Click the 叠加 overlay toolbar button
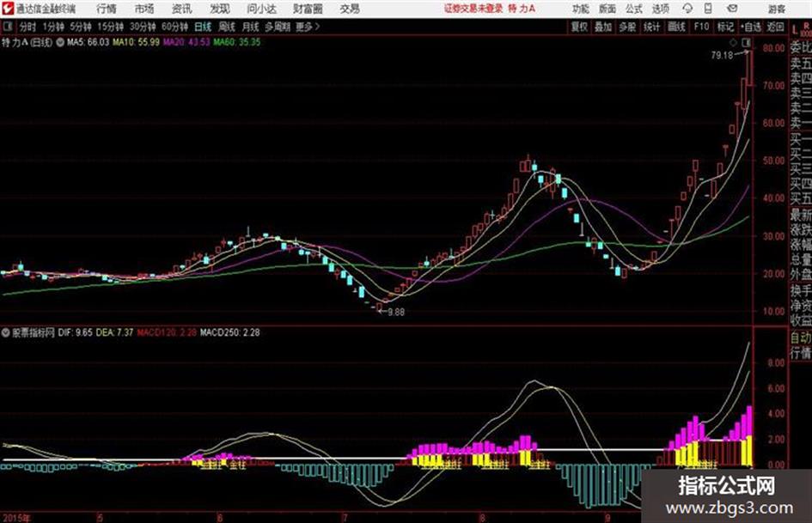Image resolution: width=812 pixels, height=523 pixels. click(x=603, y=27)
